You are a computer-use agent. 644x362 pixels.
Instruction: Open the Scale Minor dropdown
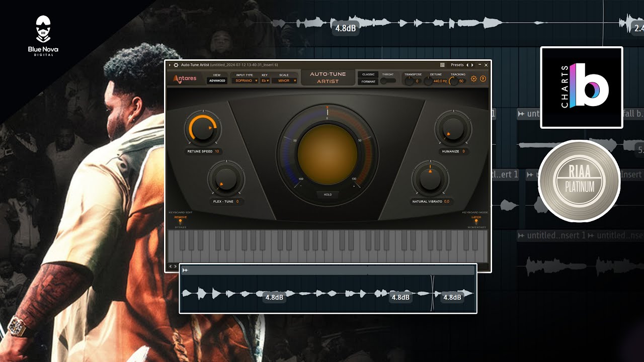click(284, 80)
